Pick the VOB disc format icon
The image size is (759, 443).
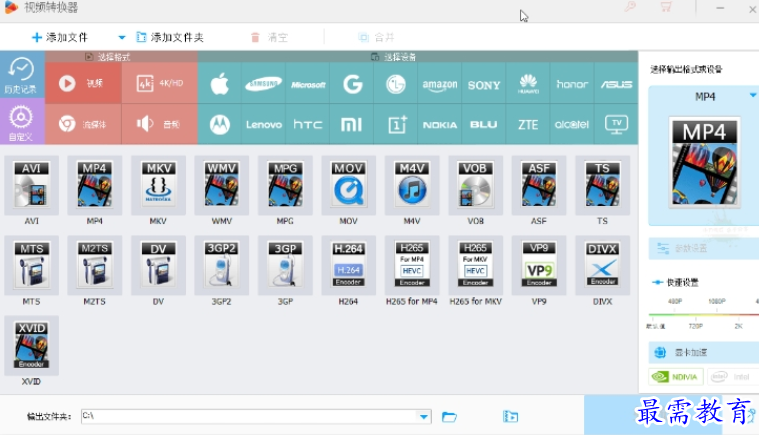[x=475, y=185]
